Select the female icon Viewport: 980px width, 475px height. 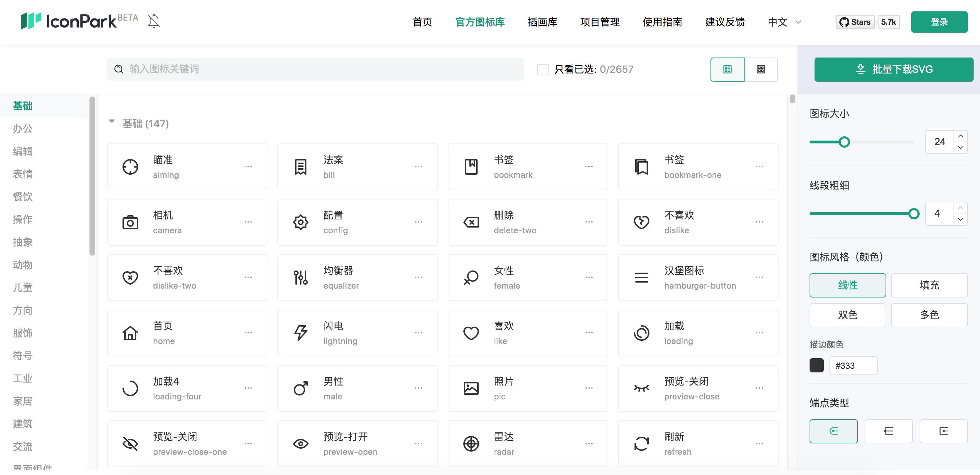tap(528, 278)
